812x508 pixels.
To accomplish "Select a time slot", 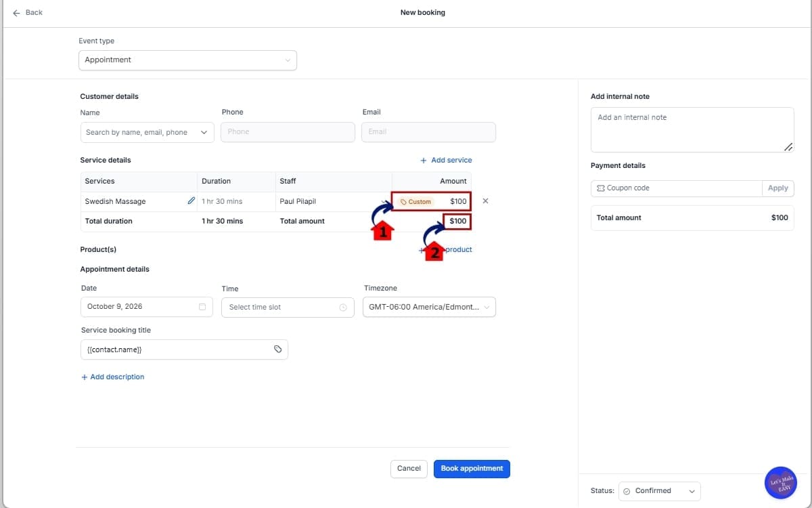I will 288,308.
